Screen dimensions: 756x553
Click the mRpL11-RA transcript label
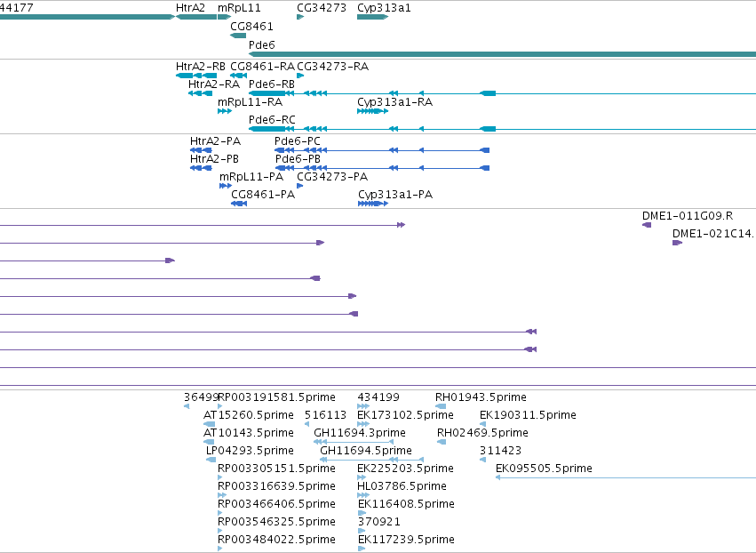click(251, 102)
